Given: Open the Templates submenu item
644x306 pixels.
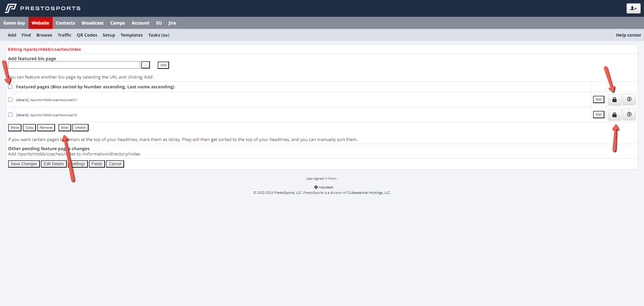Looking at the screenshot, I should (x=131, y=35).
